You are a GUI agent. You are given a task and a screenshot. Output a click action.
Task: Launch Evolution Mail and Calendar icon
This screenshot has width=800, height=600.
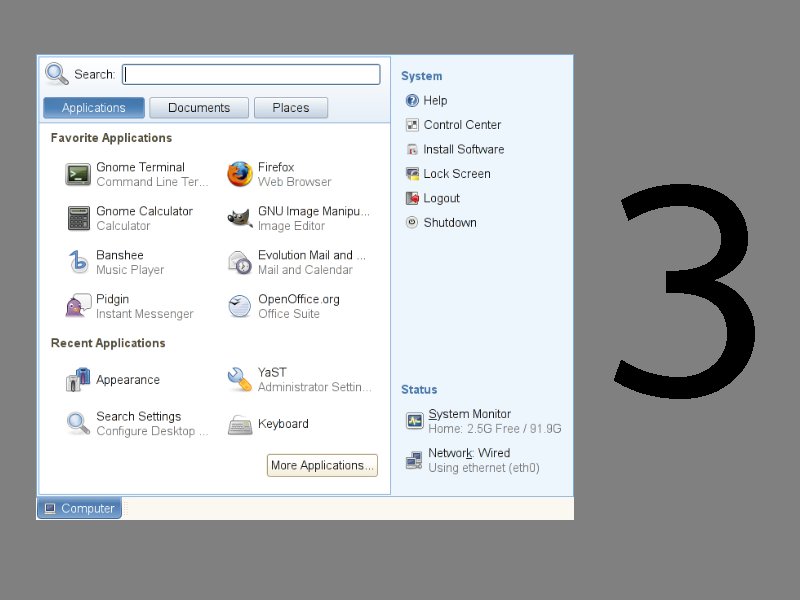click(239, 262)
